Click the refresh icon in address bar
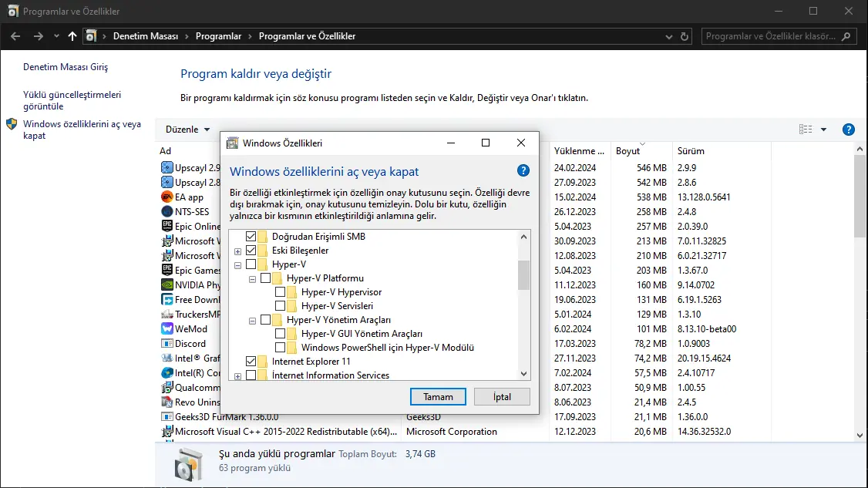 [685, 36]
